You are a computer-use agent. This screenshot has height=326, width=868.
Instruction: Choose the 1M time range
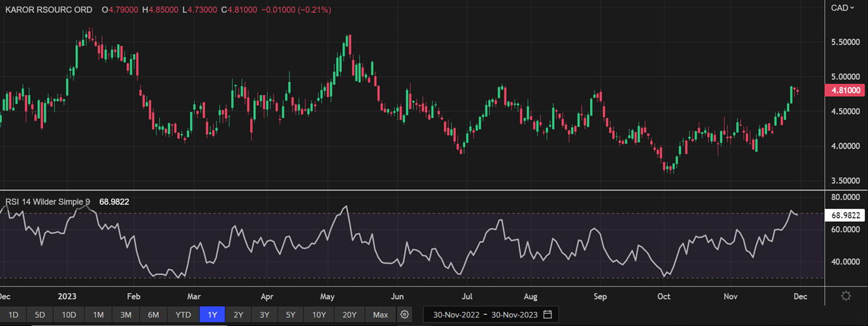tap(98, 315)
